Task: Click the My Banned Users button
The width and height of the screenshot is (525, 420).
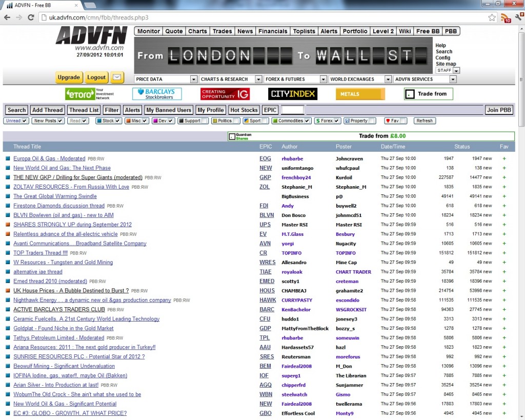Action: tap(169, 110)
